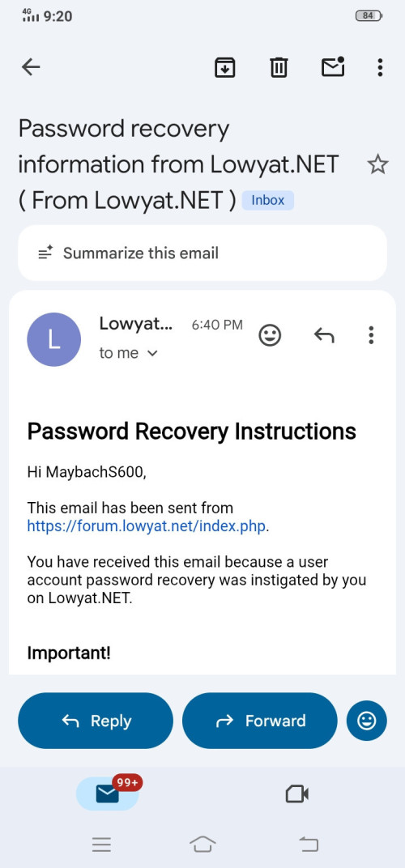Open message options three-dot menu

click(x=371, y=335)
